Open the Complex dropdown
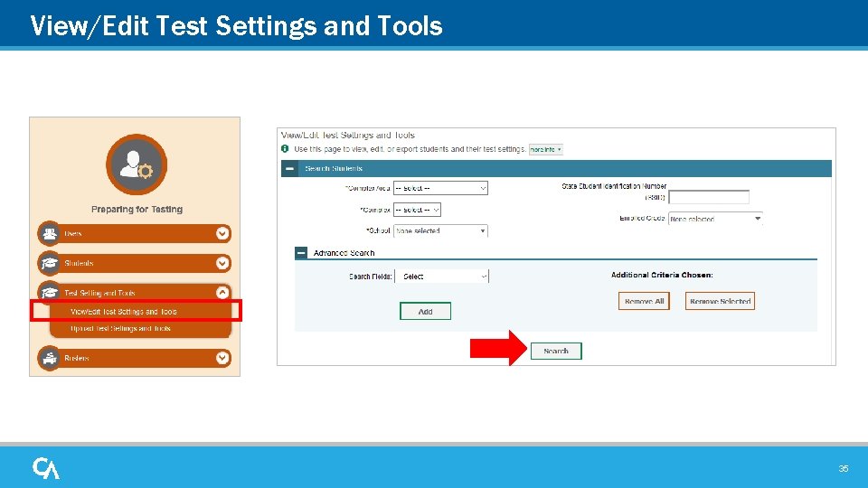The image size is (868, 488). coord(417,210)
